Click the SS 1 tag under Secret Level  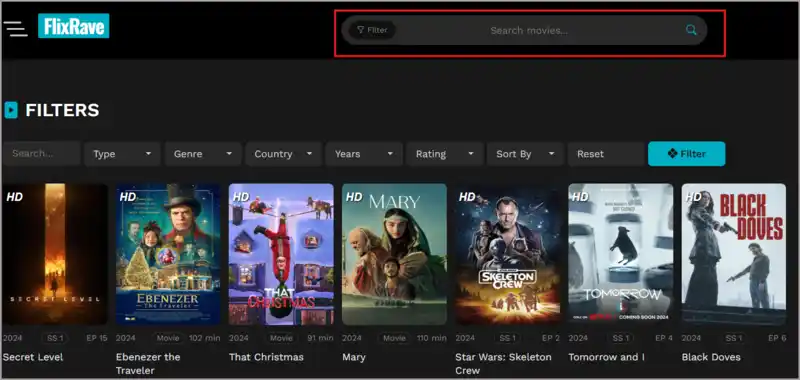pos(55,338)
